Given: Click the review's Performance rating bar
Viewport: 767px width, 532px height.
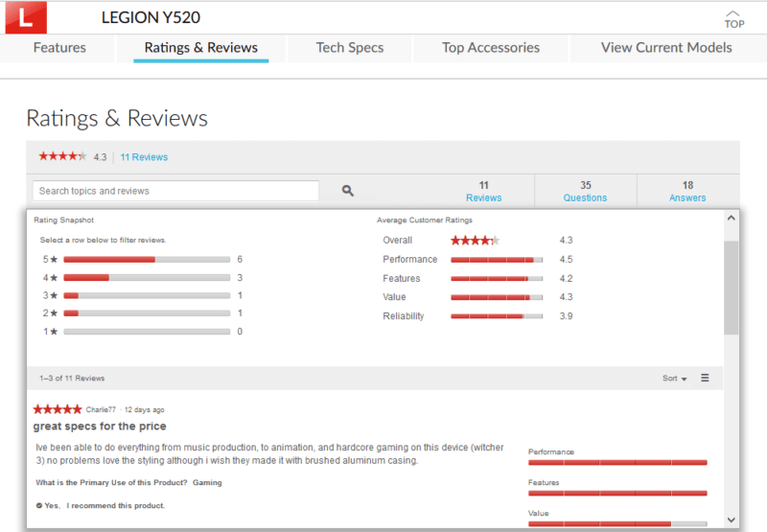Looking at the screenshot, I should [x=617, y=463].
